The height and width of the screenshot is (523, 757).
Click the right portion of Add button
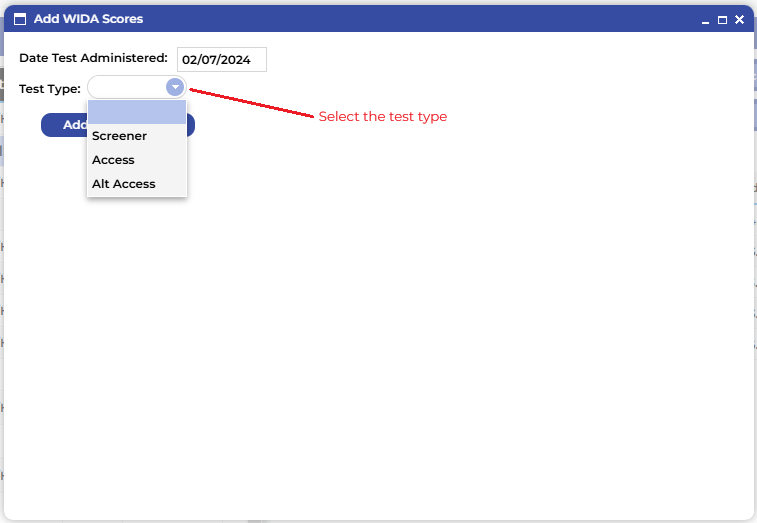(190, 125)
